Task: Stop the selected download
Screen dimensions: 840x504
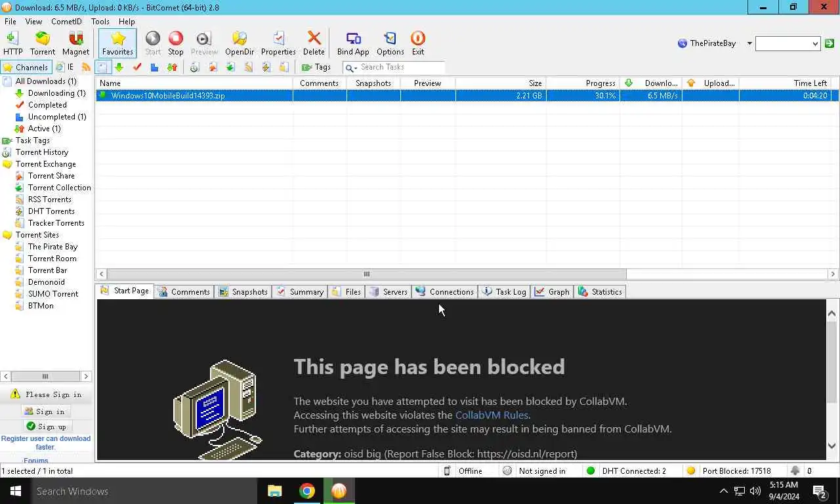Action: click(175, 43)
